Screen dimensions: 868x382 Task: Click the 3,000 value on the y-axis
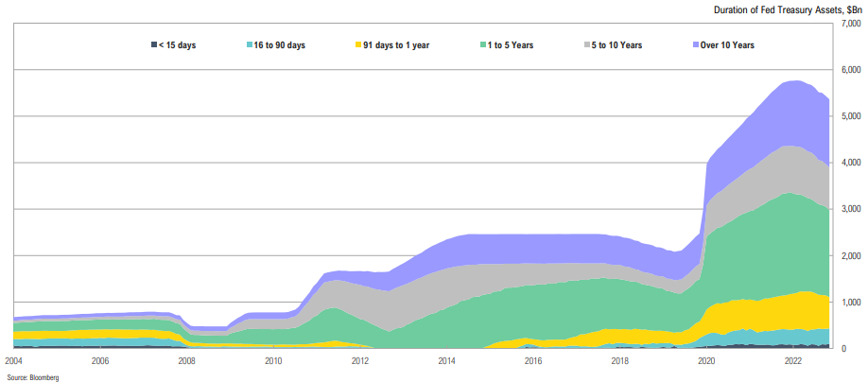tap(850, 209)
